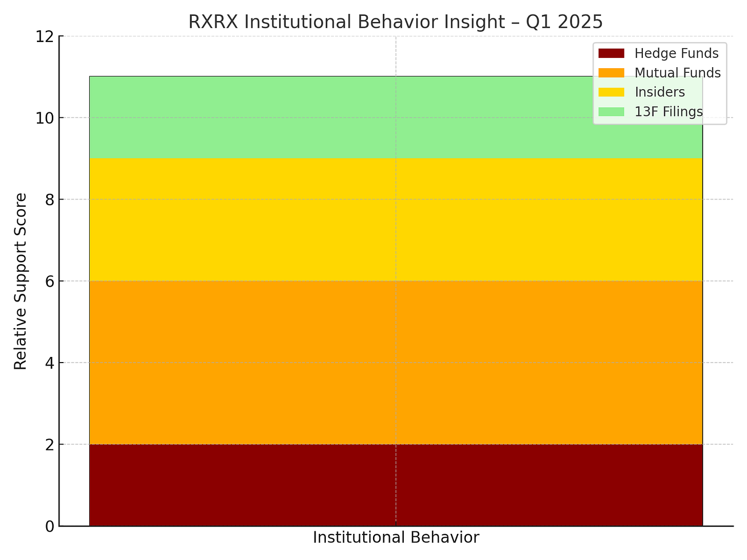The height and width of the screenshot is (560, 747).
Task: Click the 13F Filings green legend swatch
Action: 611,112
